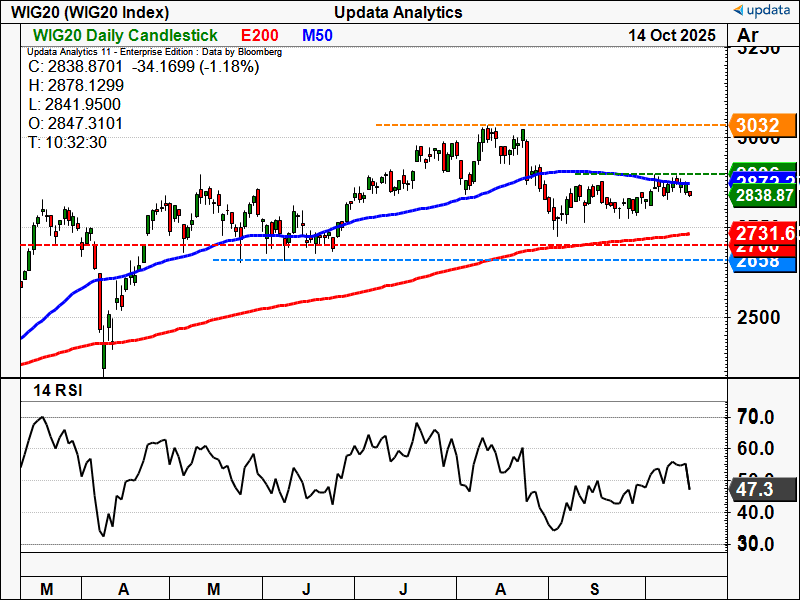Screen dimensions: 800x600
Task: Click the 'Ar' scale label at top right
Action: pyautogui.click(x=746, y=36)
